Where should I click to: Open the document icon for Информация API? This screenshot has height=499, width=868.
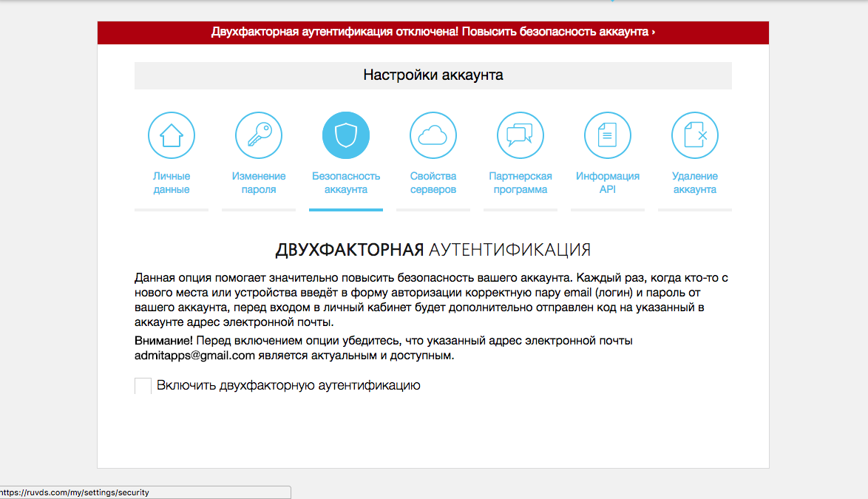click(607, 135)
